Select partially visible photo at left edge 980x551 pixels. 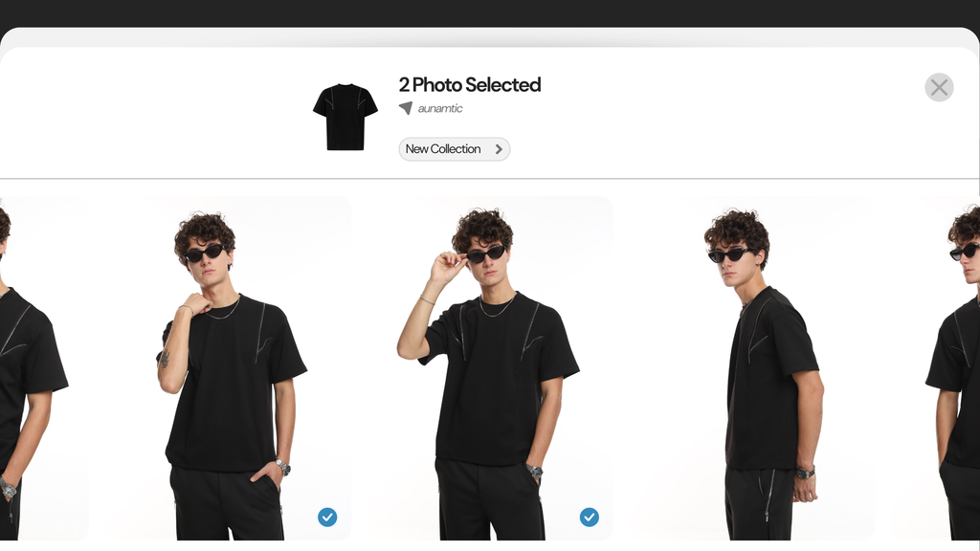pos(44,368)
